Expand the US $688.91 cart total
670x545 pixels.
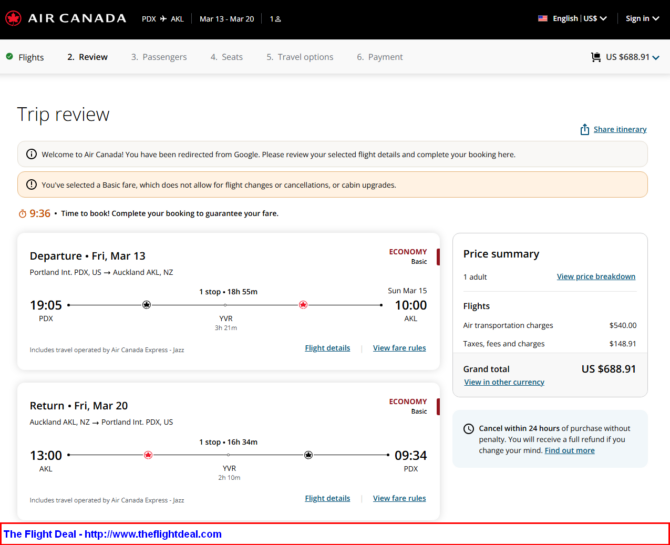tap(632, 57)
